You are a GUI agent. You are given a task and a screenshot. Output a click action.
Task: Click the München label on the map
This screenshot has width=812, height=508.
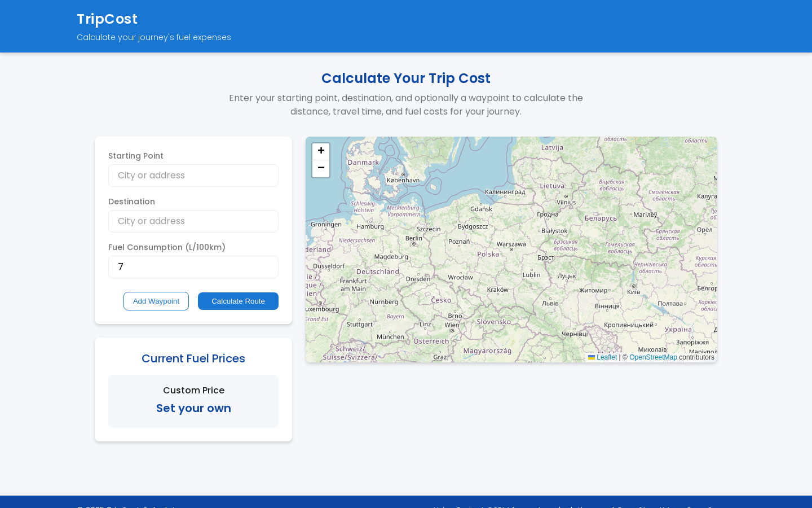tap(390, 337)
